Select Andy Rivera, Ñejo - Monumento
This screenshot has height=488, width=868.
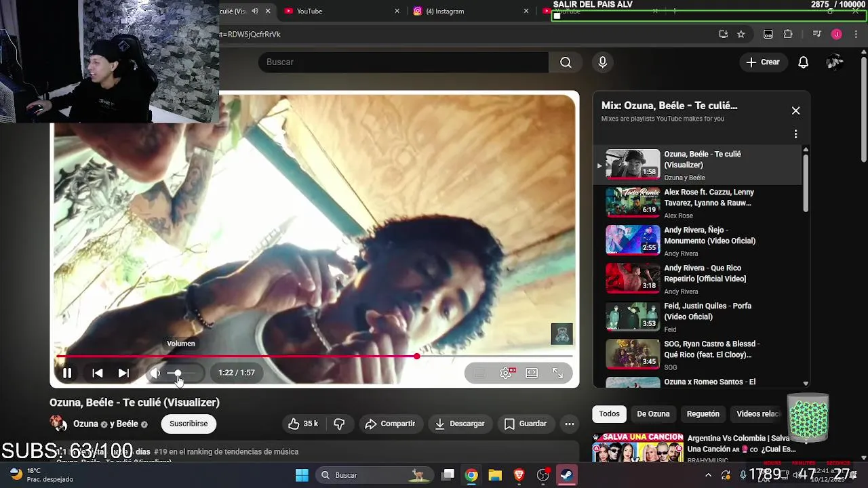(x=697, y=241)
